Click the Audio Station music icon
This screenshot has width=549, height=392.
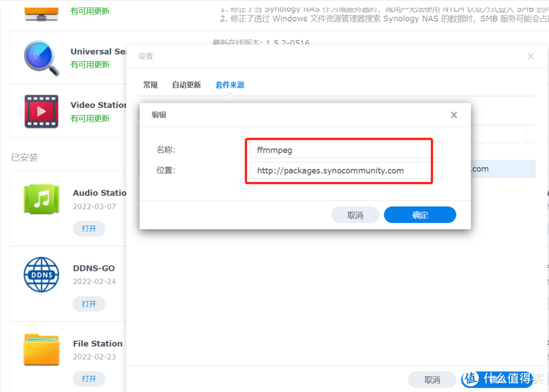41,199
